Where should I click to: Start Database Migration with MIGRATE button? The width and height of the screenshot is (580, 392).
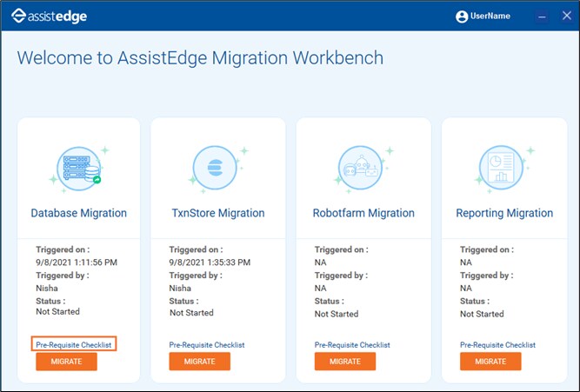67,362
